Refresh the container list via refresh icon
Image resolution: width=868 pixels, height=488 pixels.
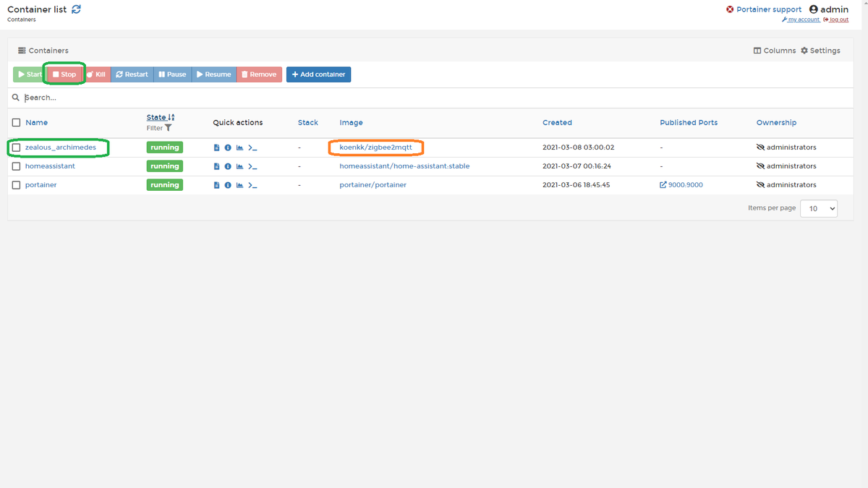tap(77, 9)
